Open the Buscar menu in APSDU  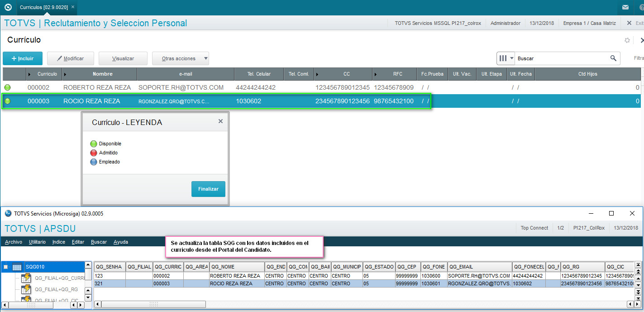click(x=99, y=242)
